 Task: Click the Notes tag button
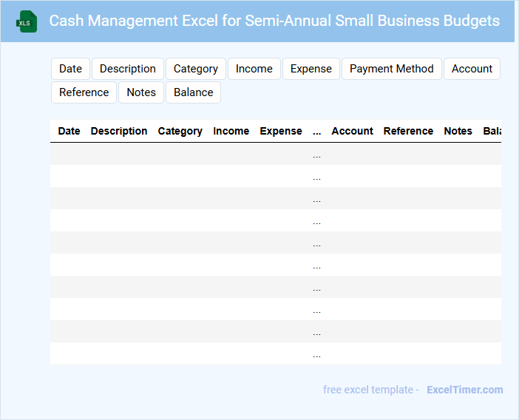[141, 92]
